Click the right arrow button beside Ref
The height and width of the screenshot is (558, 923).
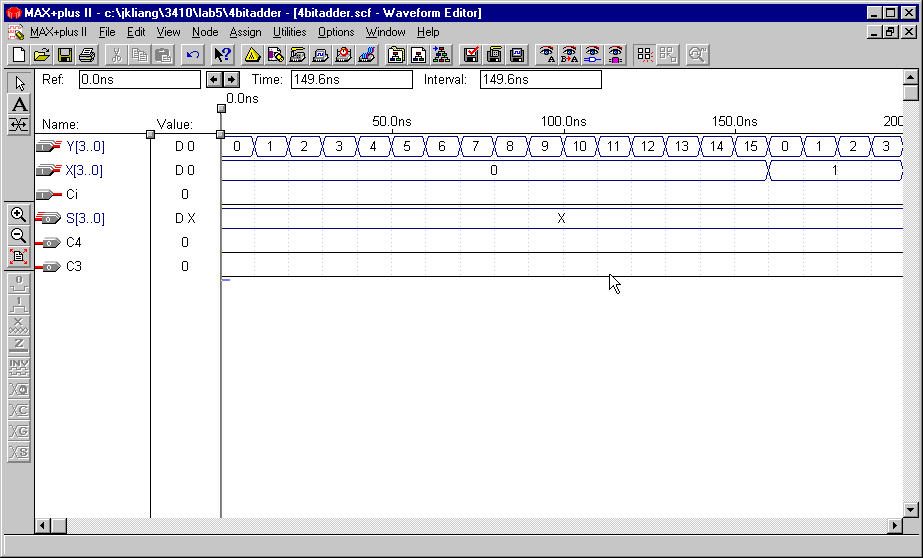231,79
